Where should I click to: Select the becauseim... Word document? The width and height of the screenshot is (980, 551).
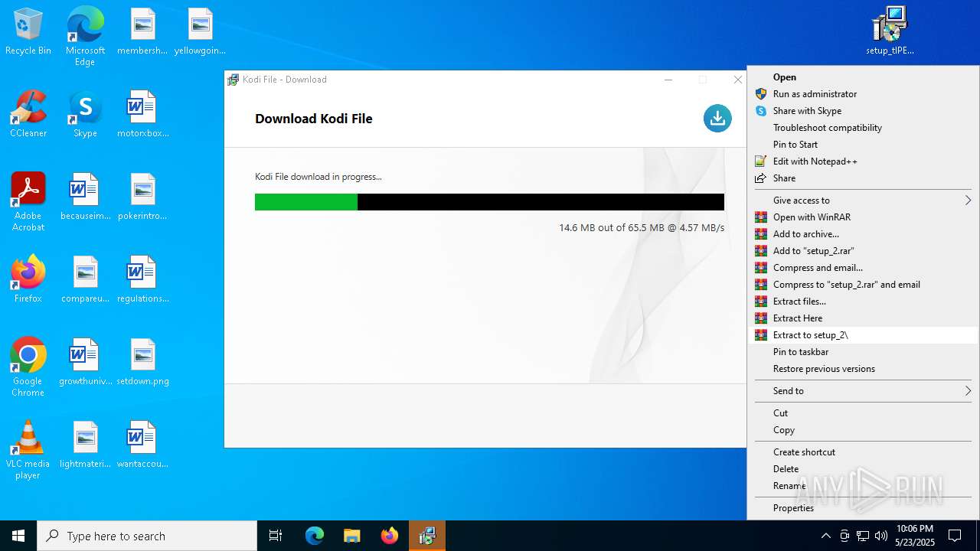pos(85,197)
